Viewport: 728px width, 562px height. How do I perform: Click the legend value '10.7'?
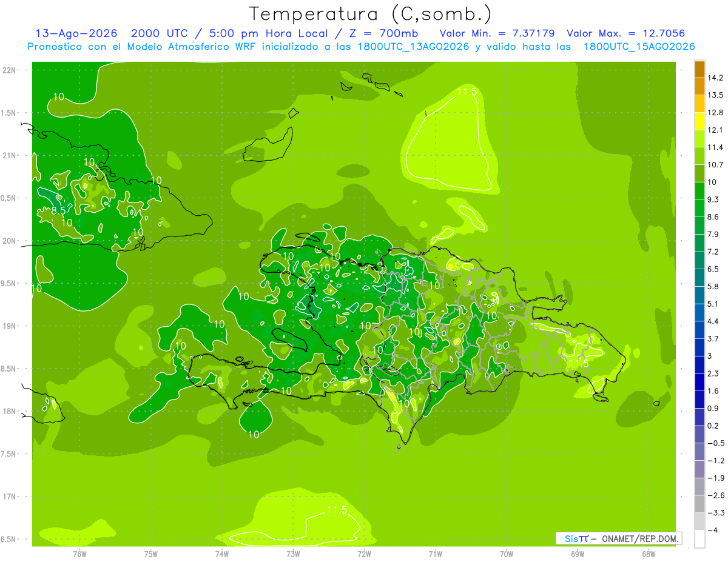click(715, 165)
